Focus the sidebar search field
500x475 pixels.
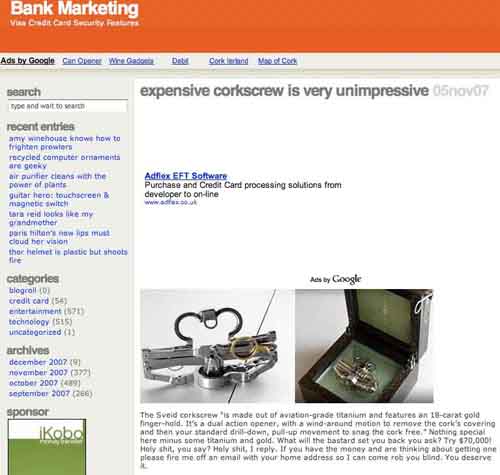(68, 106)
